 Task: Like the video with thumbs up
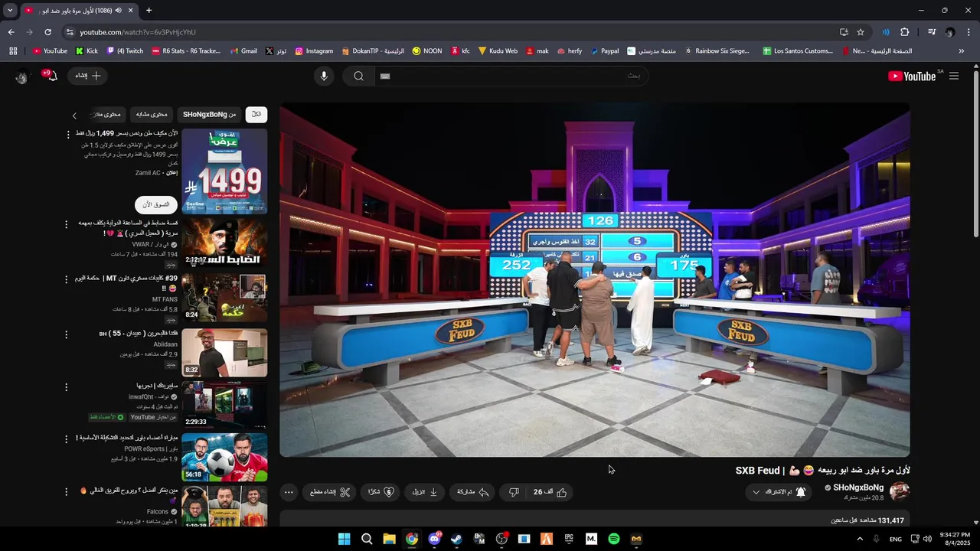click(x=550, y=492)
